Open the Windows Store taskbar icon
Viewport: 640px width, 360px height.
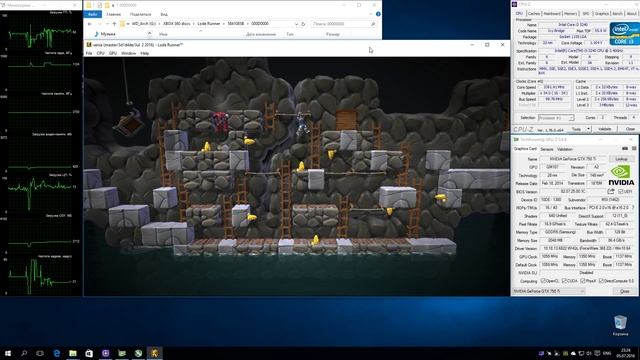(89, 353)
